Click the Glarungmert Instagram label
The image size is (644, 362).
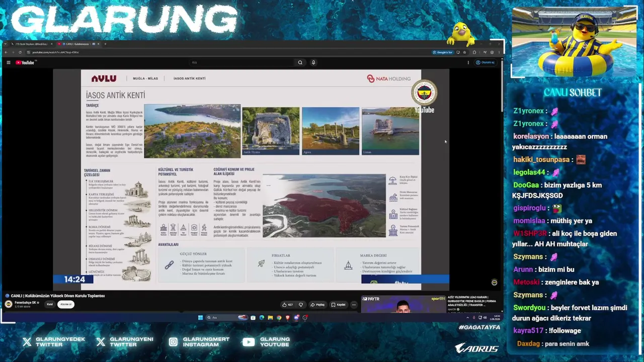206,342
